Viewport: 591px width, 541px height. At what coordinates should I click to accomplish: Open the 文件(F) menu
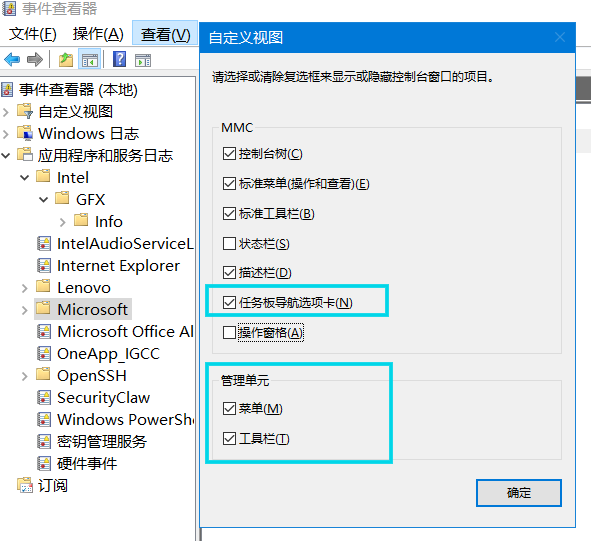[32, 34]
